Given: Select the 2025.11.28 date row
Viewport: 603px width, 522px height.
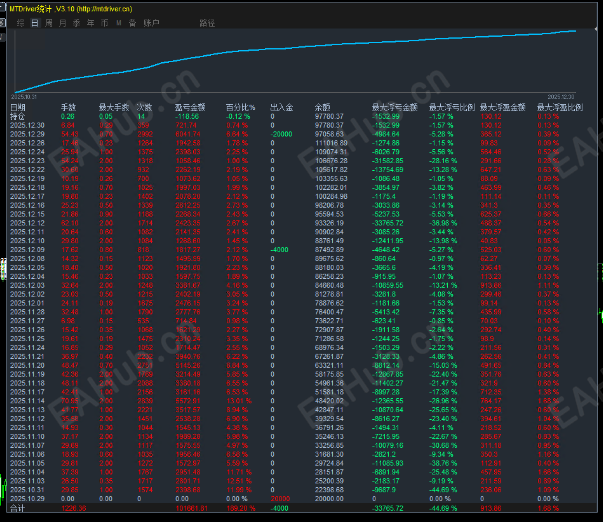Looking at the screenshot, I should point(27,312).
